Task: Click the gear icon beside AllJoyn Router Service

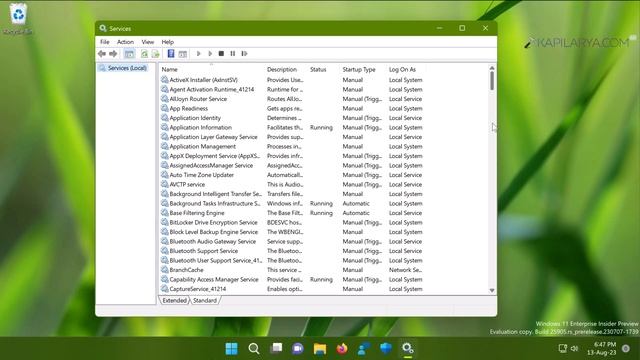Action: click(164, 99)
